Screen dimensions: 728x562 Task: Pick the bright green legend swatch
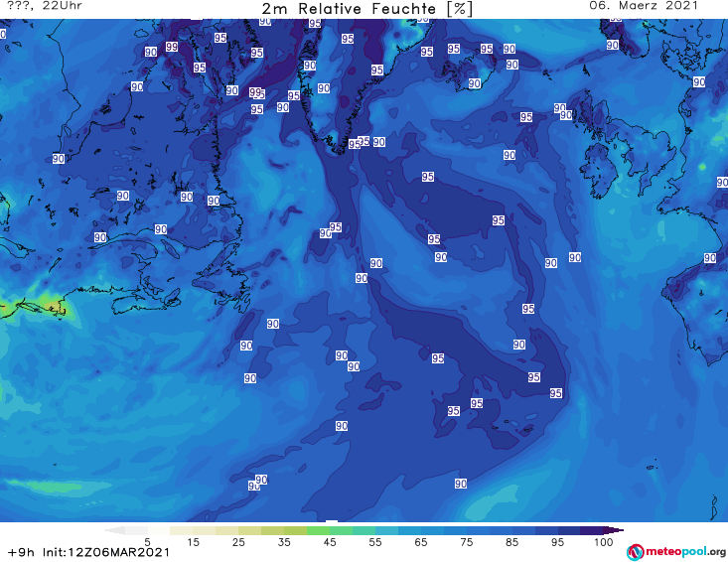tap(318, 530)
